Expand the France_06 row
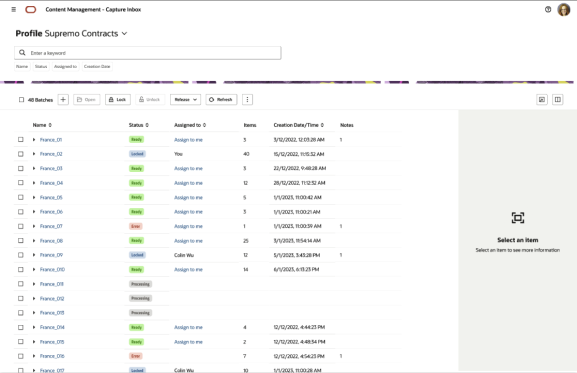This screenshot has height=373, width=577. click(x=34, y=212)
